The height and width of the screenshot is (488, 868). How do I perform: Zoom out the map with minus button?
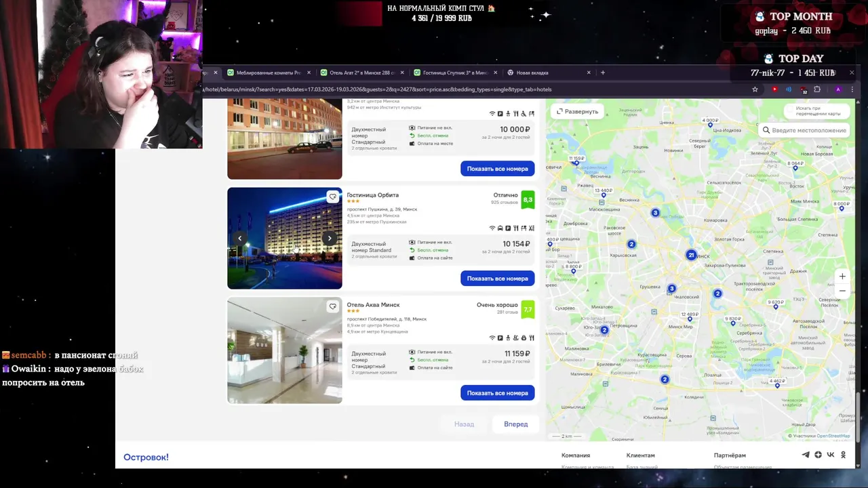click(x=842, y=291)
